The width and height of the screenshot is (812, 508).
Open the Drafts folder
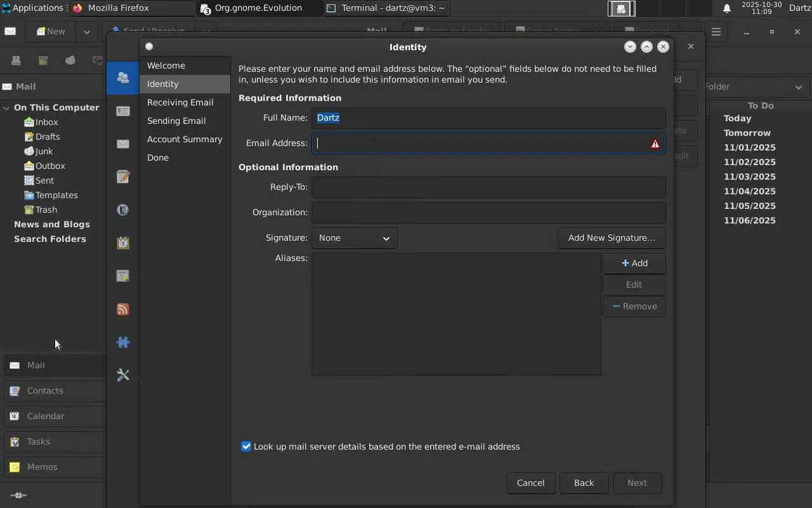(48, 137)
